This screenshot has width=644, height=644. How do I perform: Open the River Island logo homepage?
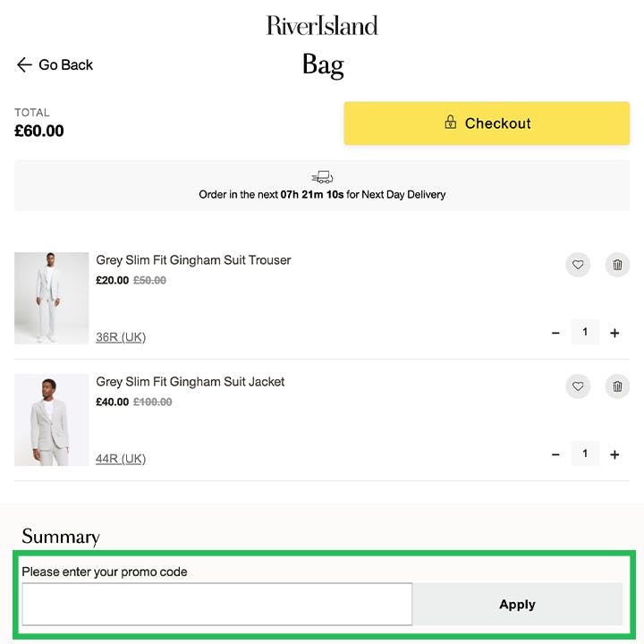pyautogui.click(x=322, y=26)
